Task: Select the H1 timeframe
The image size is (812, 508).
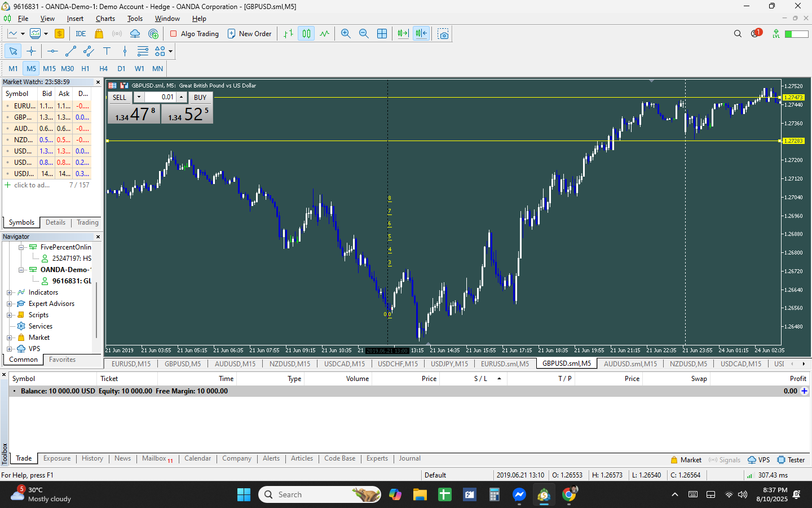Action: tap(85, 68)
